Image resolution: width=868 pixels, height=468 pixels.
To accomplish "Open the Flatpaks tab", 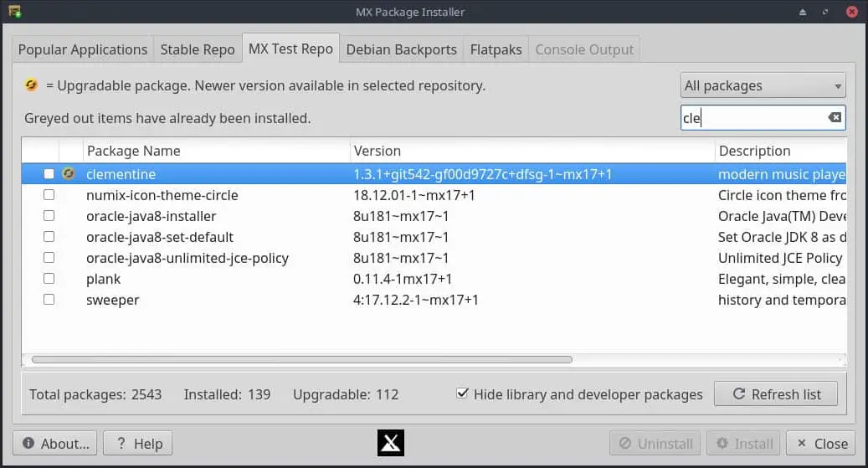I will click(496, 50).
